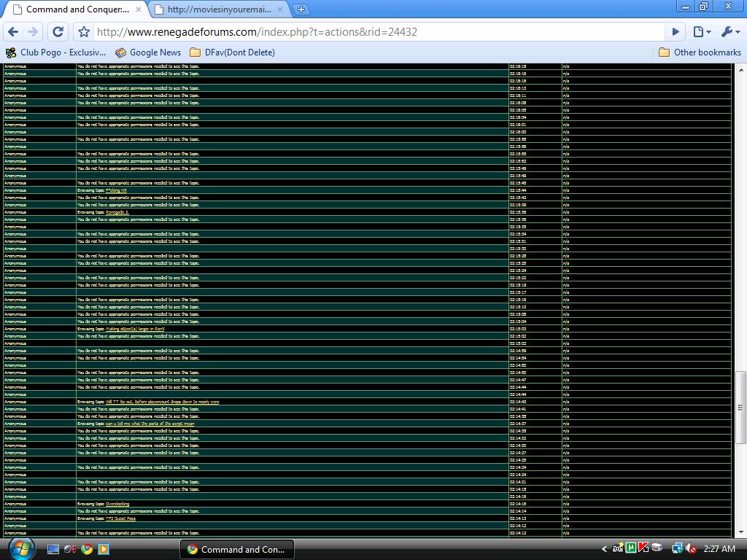Switch to the Command and Conquer tab
Screen dimensions: 747x560
coord(77,9)
